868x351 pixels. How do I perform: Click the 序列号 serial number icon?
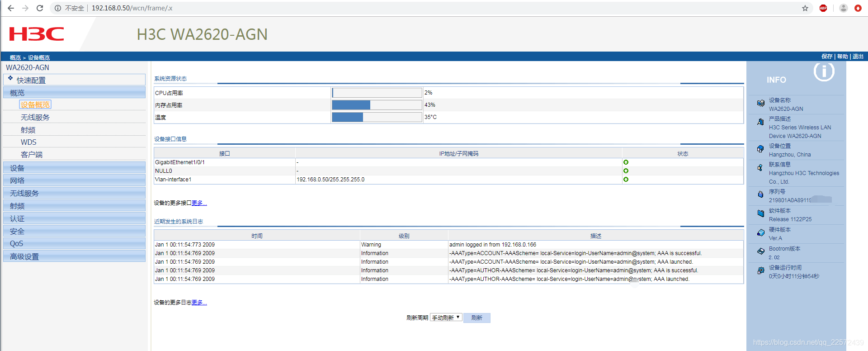pyautogui.click(x=761, y=194)
